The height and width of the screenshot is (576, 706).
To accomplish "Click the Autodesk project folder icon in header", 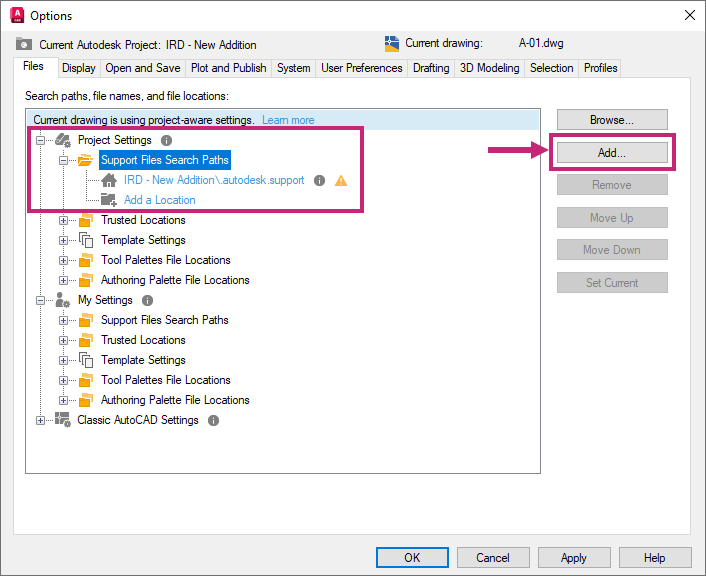I will [x=24, y=44].
